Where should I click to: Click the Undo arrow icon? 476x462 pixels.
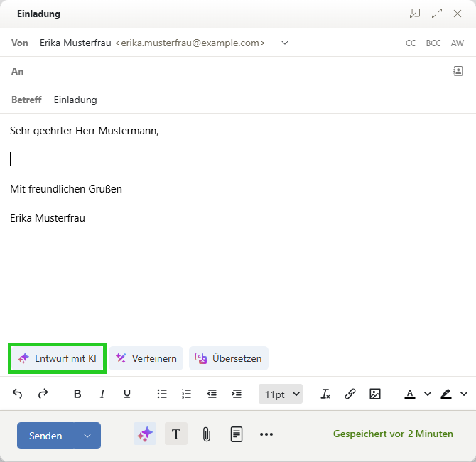coord(17,394)
